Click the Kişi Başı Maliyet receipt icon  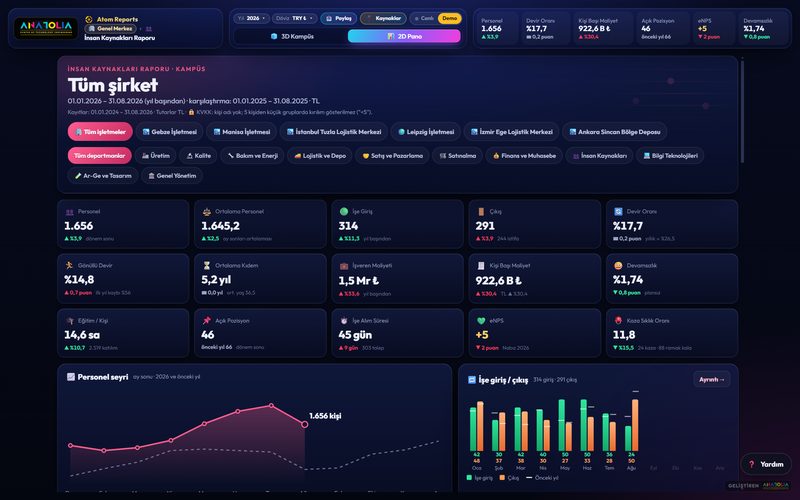481,266
